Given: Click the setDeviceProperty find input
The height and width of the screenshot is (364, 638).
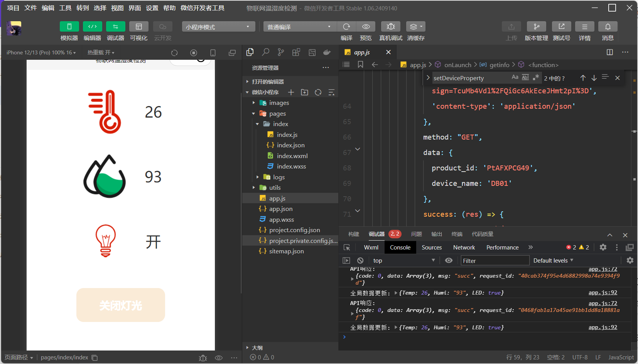Looking at the screenshot, I should click(x=471, y=78).
